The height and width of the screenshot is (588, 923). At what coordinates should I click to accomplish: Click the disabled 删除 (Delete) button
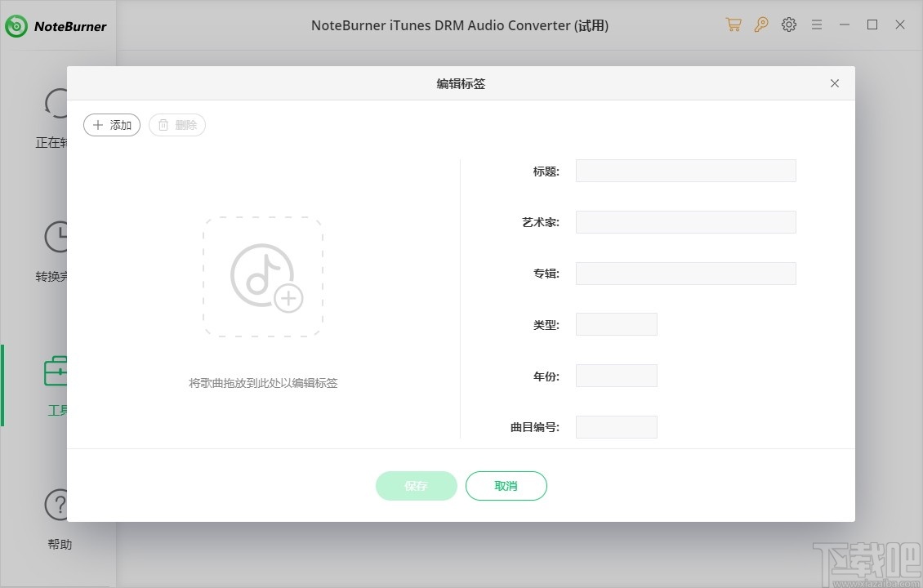pos(176,124)
